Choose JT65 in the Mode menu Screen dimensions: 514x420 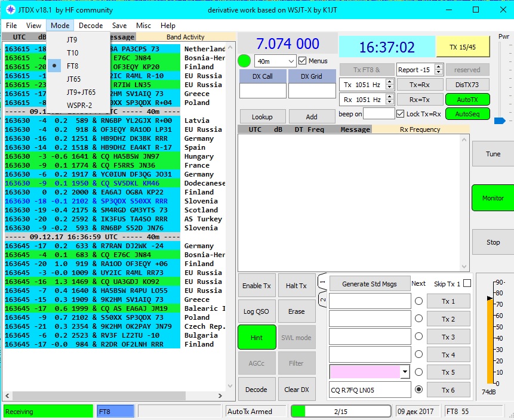click(73, 79)
